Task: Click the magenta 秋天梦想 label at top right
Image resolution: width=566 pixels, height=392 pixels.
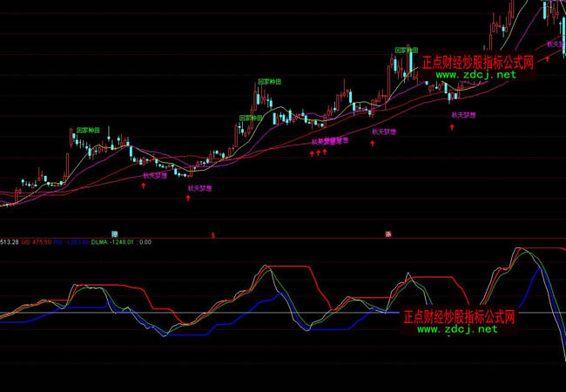Action: [x=555, y=42]
